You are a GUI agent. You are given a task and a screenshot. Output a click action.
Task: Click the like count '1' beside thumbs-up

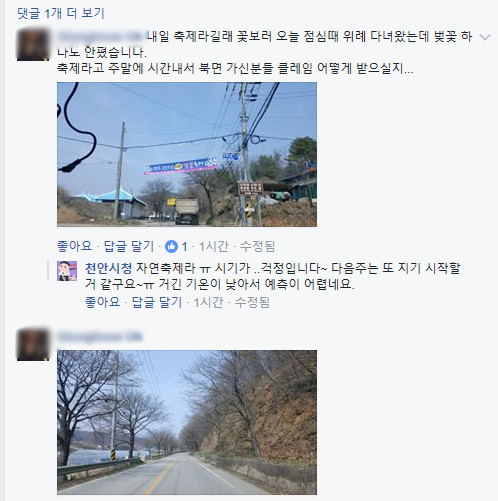pos(184,247)
